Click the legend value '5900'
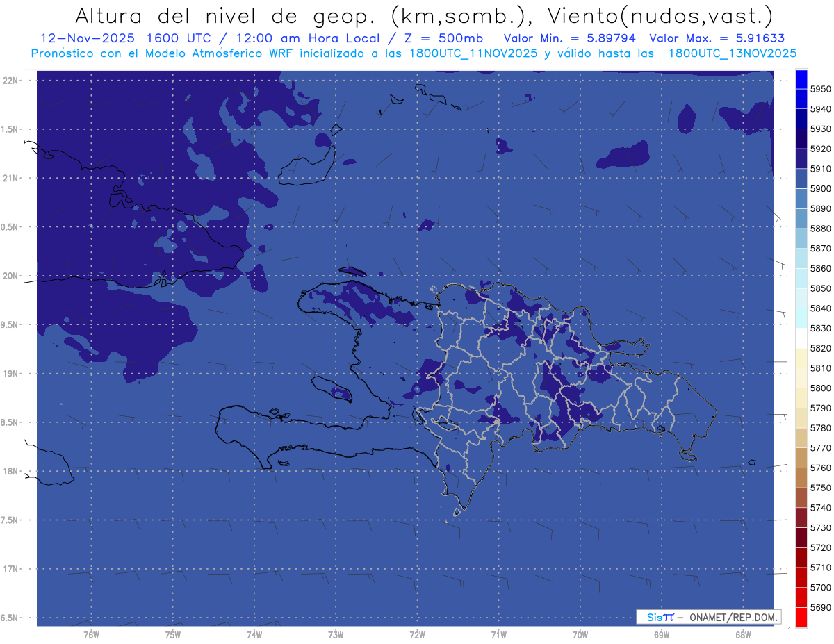This screenshot has width=834, height=644. [x=821, y=188]
